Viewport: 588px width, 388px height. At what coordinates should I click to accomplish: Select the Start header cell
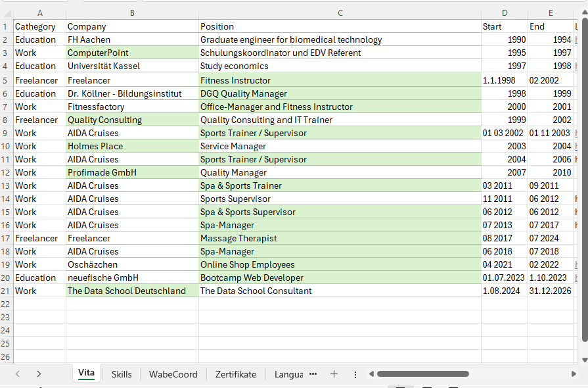pos(505,27)
